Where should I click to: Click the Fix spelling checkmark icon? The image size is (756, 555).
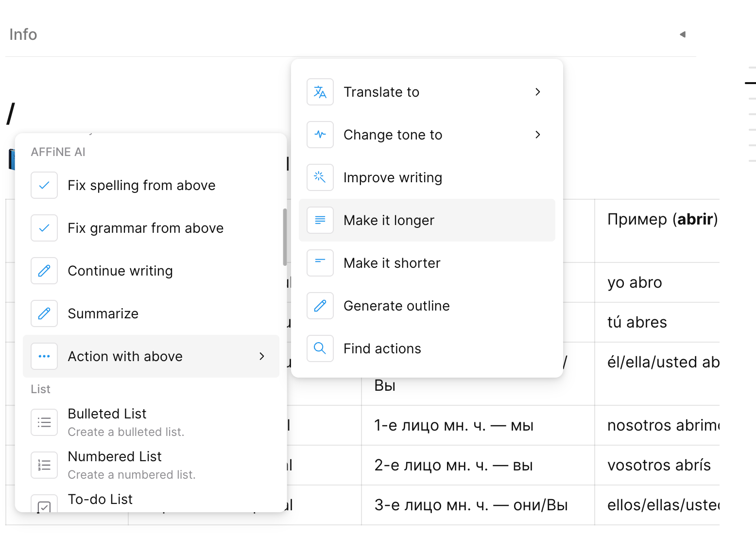pos(44,185)
